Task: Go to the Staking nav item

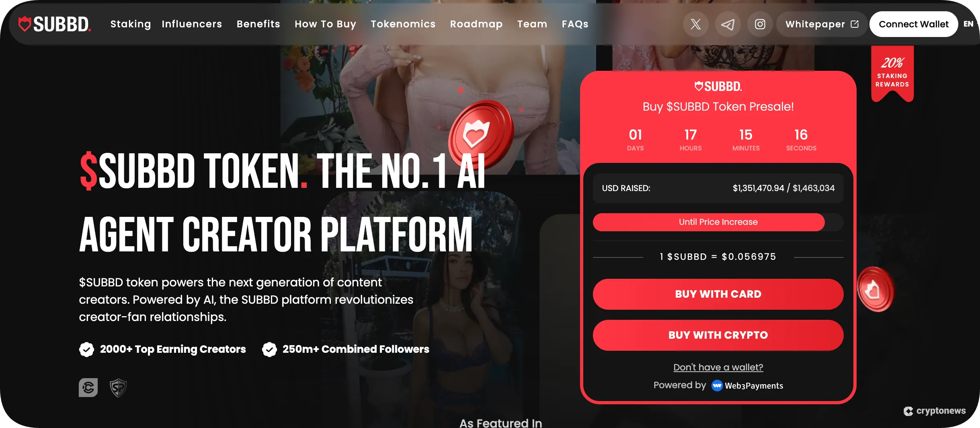Action: tap(131, 24)
